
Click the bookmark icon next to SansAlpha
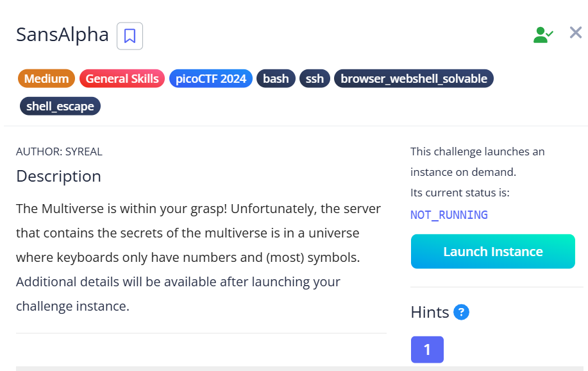click(x=130, y=36)
